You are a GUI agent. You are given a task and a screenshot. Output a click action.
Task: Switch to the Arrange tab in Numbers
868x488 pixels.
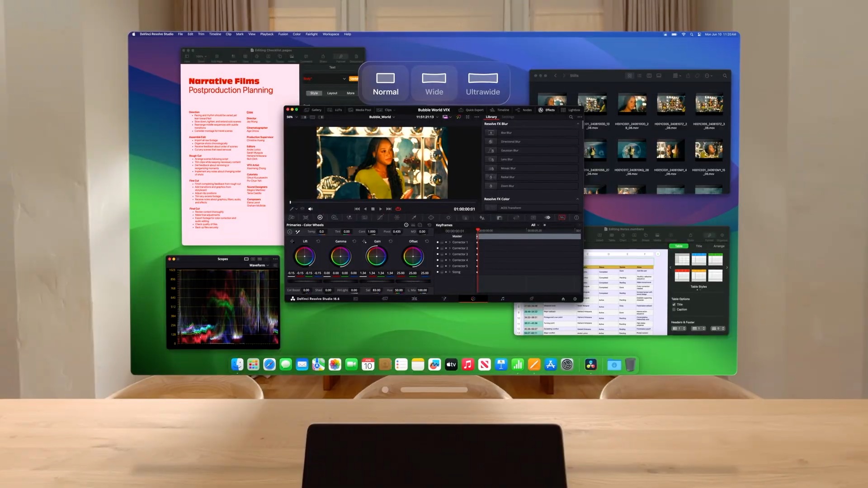(719, 246)
